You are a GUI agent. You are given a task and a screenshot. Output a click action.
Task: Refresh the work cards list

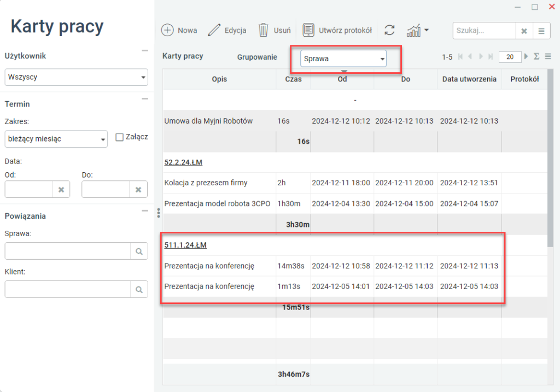pos(389,30)
